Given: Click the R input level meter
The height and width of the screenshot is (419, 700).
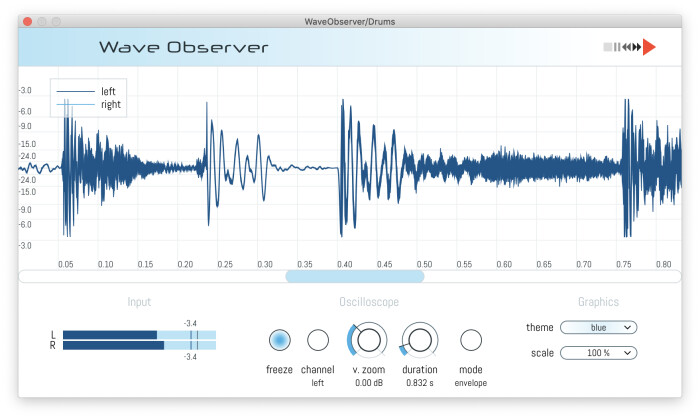Looking at the screenshot, I should tap(139, 345).
